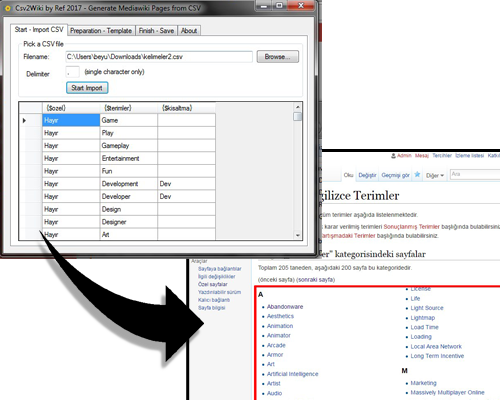The height and width of the screenshot is (400, 500).
Task: Select the Dev cell in Developer row
Action: click(x=186, y=196)
